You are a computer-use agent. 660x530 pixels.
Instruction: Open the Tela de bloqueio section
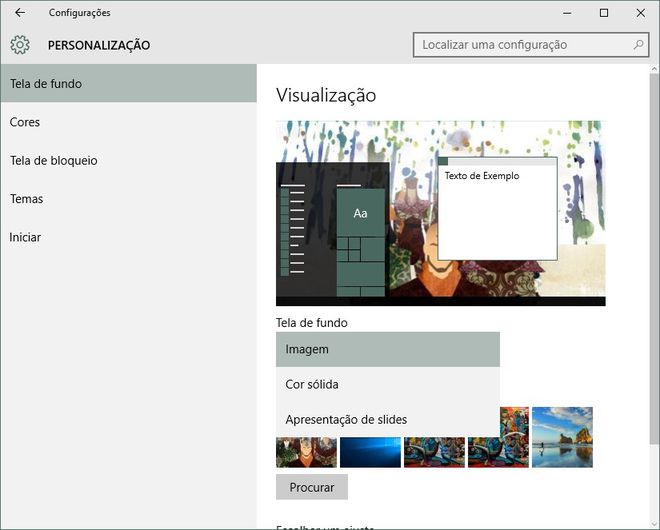pos(128,160)
